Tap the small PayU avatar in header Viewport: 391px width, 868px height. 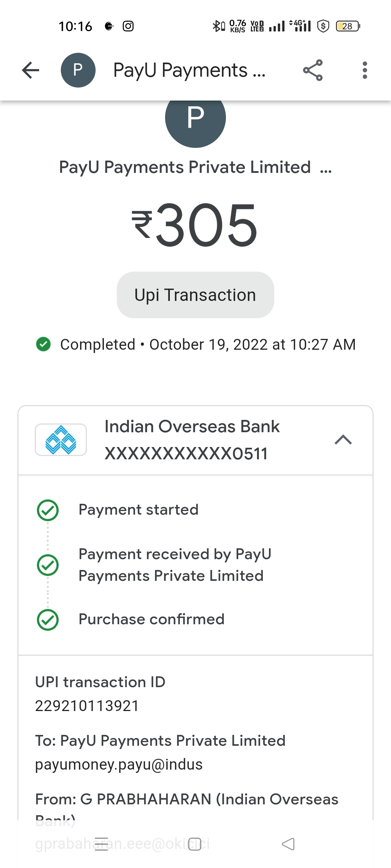pyautogui.click(x=78, y=70)
